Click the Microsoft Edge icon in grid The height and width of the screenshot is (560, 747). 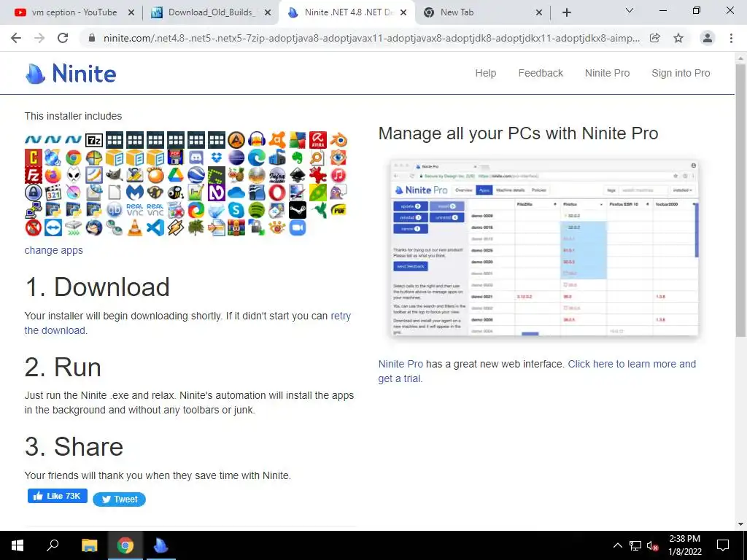click(x=257, y=157)
